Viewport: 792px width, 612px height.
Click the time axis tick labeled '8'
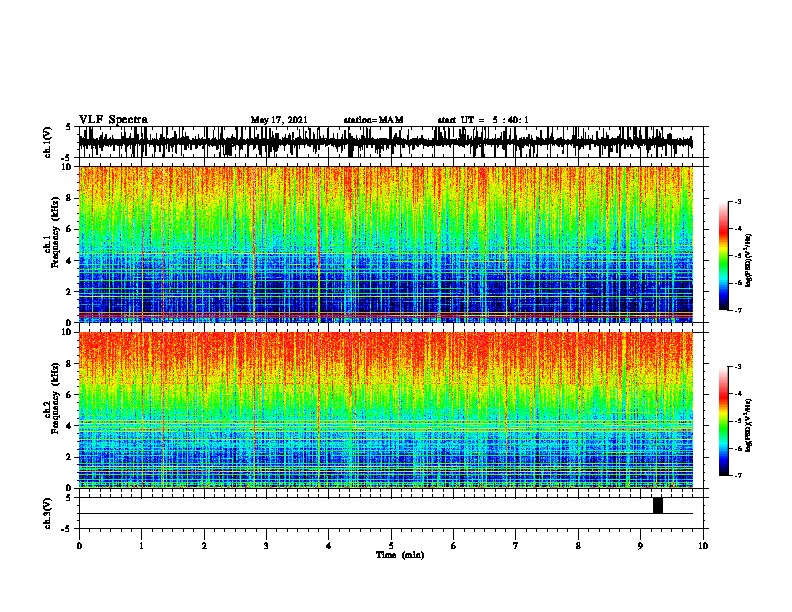(x=578, y=546)
